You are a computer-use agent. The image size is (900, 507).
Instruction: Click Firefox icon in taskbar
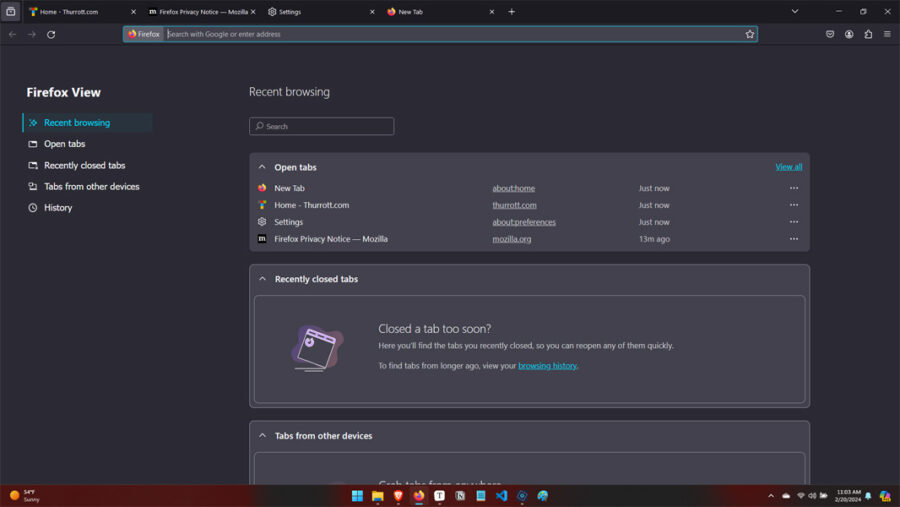(419, 496)
